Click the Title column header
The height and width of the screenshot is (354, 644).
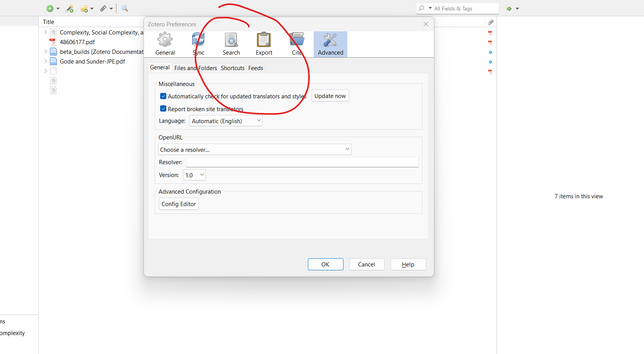coord(49,22)
